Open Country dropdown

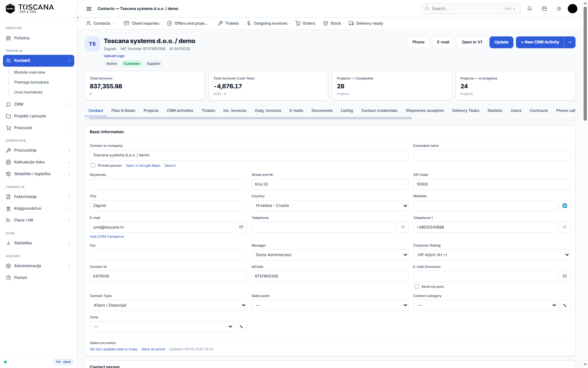coord(330,206)
